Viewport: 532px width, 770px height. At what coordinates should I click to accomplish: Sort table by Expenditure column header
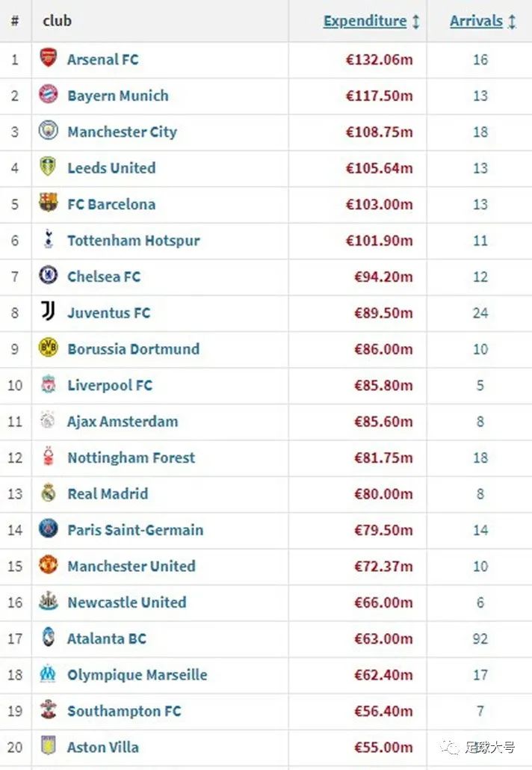(x=365, y=21)
